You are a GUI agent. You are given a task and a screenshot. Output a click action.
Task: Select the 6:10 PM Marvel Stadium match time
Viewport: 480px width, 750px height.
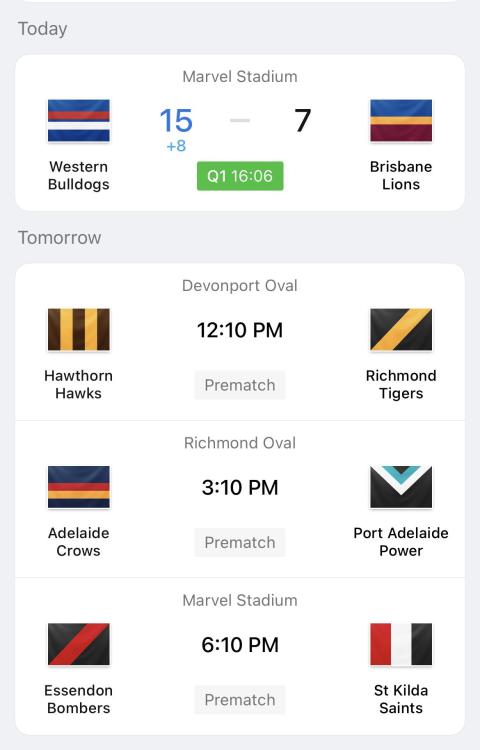[240, 645]
